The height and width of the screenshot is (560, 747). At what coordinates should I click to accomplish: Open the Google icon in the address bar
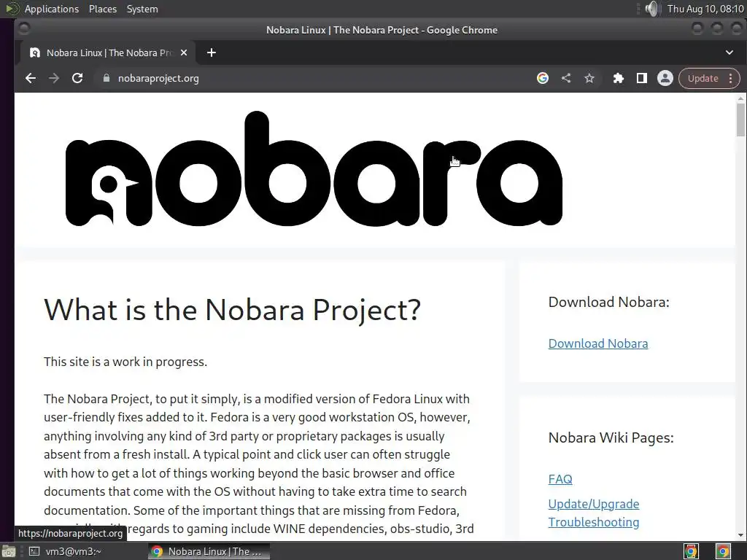click(x=543, y=78)
